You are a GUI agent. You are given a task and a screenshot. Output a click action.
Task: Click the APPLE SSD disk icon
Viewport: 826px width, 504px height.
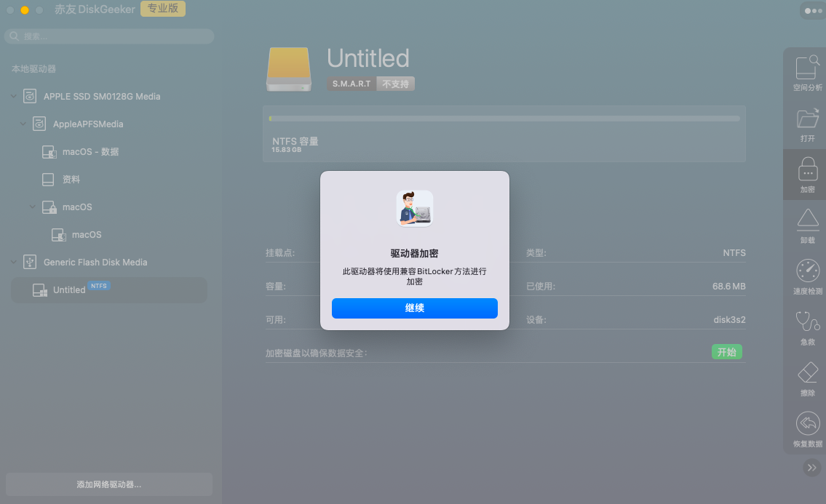[30, 96]
